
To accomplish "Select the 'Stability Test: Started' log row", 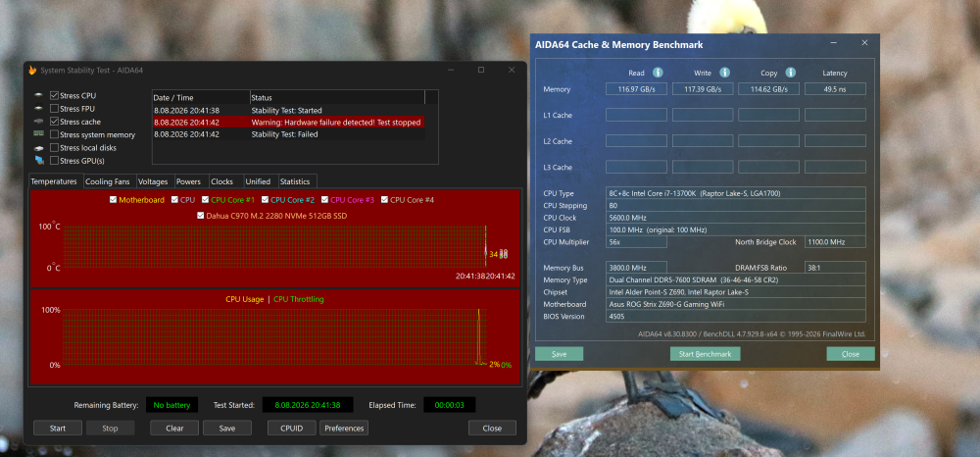I will pos(289,110).
